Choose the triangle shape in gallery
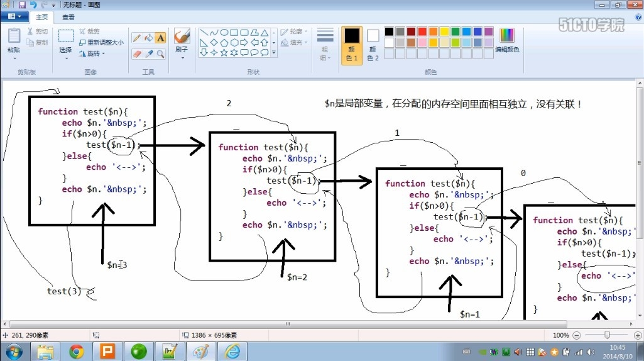 point(265,33)
